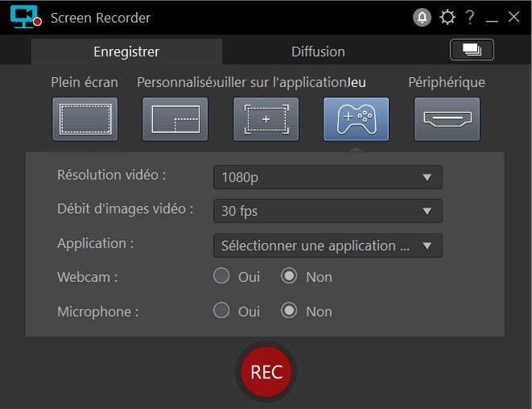532x409 pixels.
Task: Select the Jeu gamepad recording mode
Action: (357, 119)
